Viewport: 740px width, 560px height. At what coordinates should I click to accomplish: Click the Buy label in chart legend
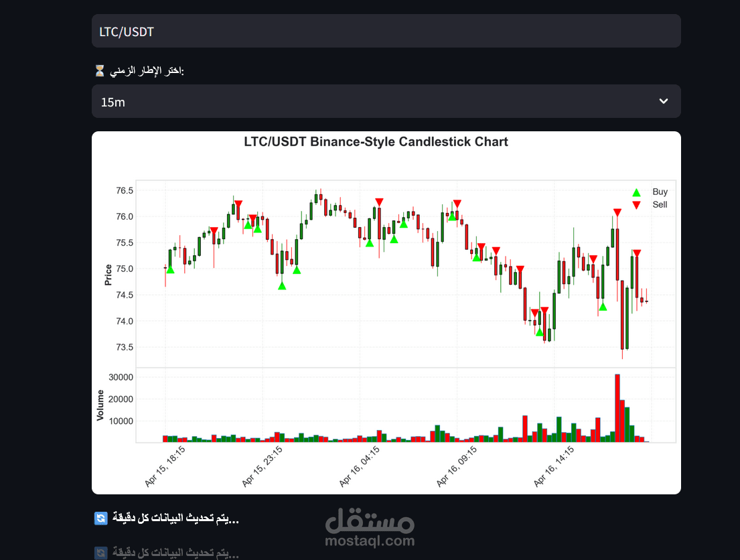(x=660, y=192)
